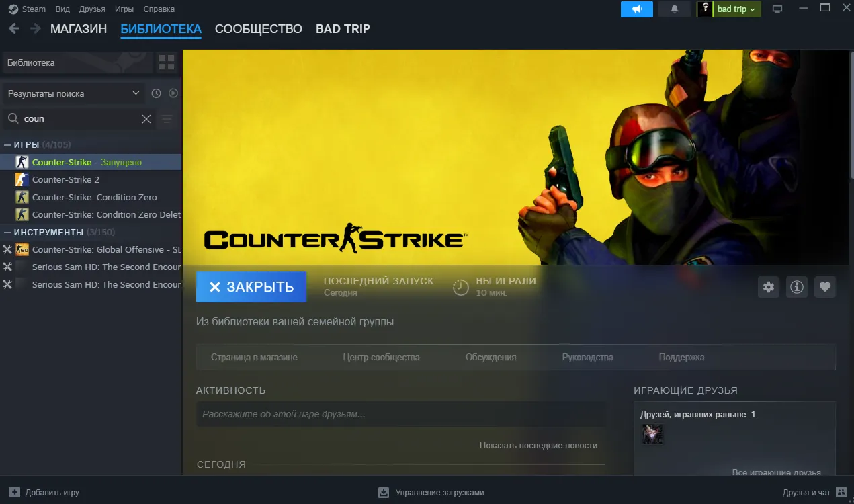Viewport: 854px width, 504px height.
Task: Click Добавить игру at the bottom
Action: tap(44, 492)
